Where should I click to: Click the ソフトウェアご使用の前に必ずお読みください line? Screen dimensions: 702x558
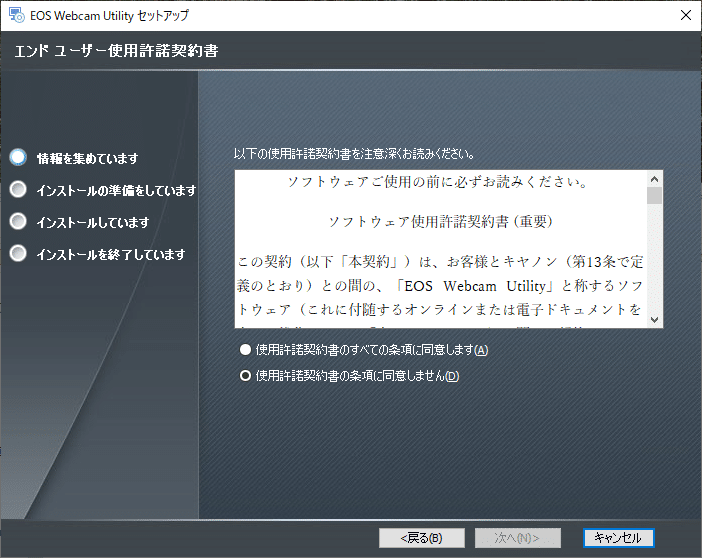[437, 182]
